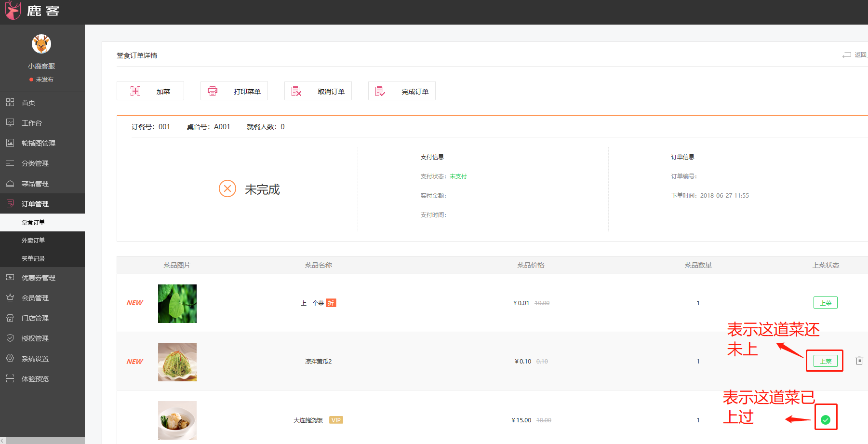Click the ¥15.00 price of 大连鲍浇饭

(521, 420)
